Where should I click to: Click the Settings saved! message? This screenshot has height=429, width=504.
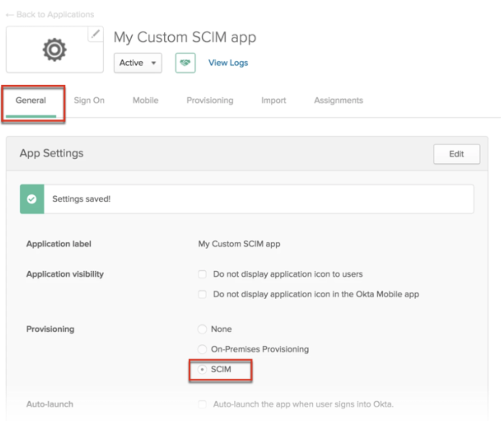click(81, 199)
